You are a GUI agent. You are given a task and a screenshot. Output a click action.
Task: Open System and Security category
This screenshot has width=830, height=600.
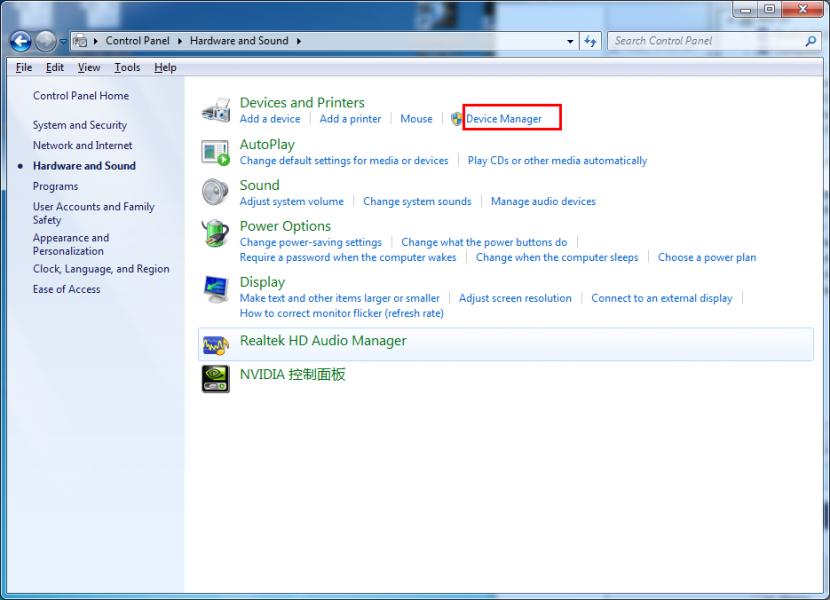pos(80,125)
